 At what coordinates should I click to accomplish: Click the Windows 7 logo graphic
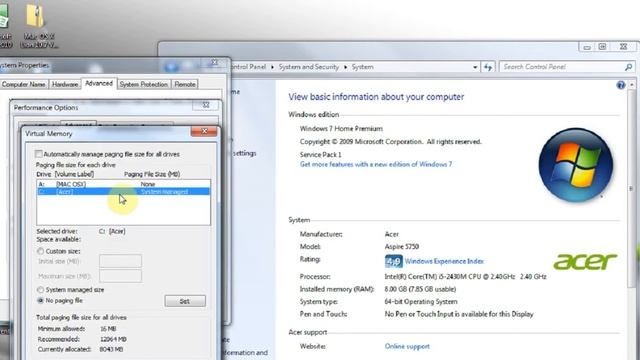[576, 165]
